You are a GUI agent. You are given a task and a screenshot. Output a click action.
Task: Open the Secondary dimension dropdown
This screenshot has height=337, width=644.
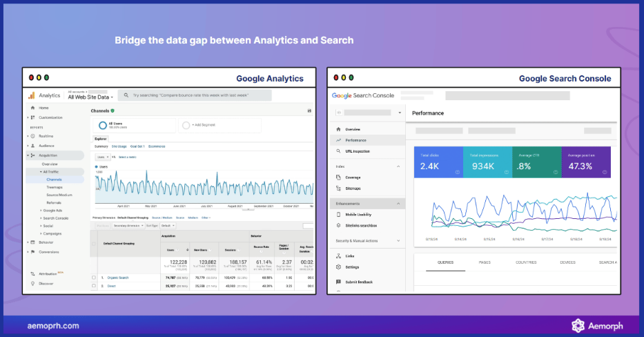128,226
